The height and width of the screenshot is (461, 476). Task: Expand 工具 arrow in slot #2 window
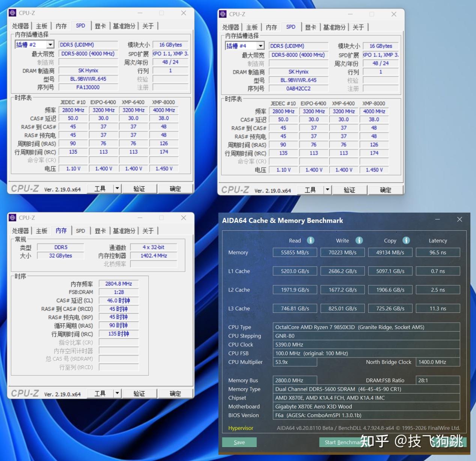pyautogui.click(x=117, y=189)
